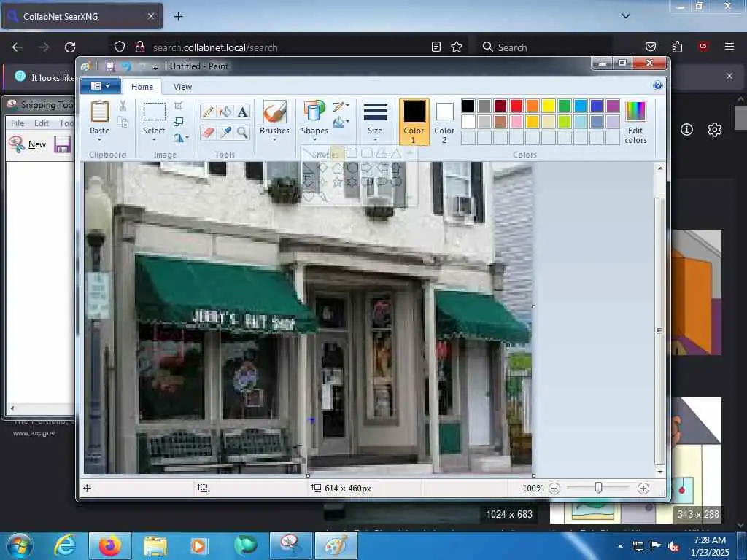The height and width of the screenshot is (560, 747).
Task: Open the blue Paint file menu button
Action: pyautogui.click(x=100, y=86)
